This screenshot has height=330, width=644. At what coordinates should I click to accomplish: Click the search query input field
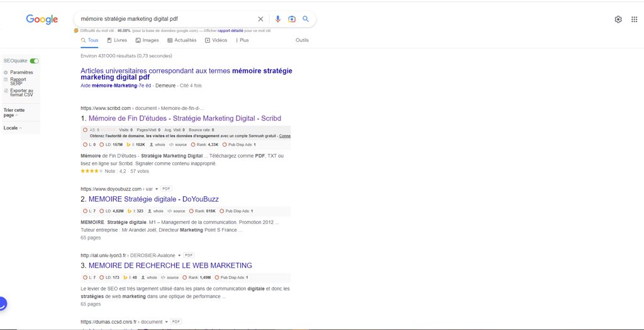(x=166, y=19)
